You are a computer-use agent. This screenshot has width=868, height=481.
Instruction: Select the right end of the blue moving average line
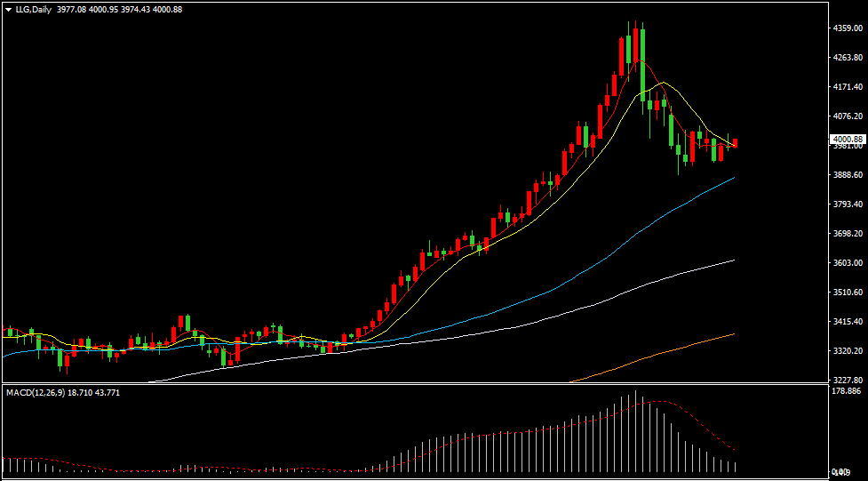coord(734,177)
